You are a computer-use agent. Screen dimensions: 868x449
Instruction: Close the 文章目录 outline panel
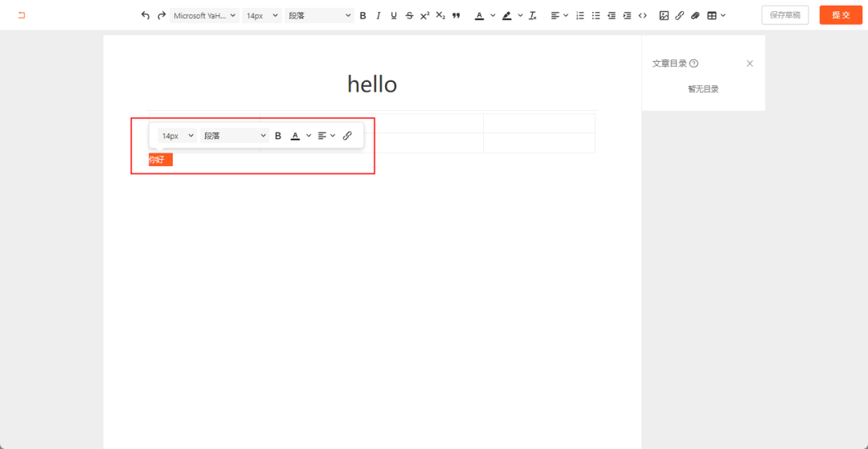[750, 63]
